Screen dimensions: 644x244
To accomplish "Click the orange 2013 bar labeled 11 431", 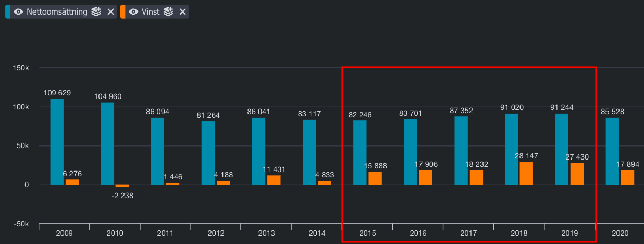I will (274, 180).
